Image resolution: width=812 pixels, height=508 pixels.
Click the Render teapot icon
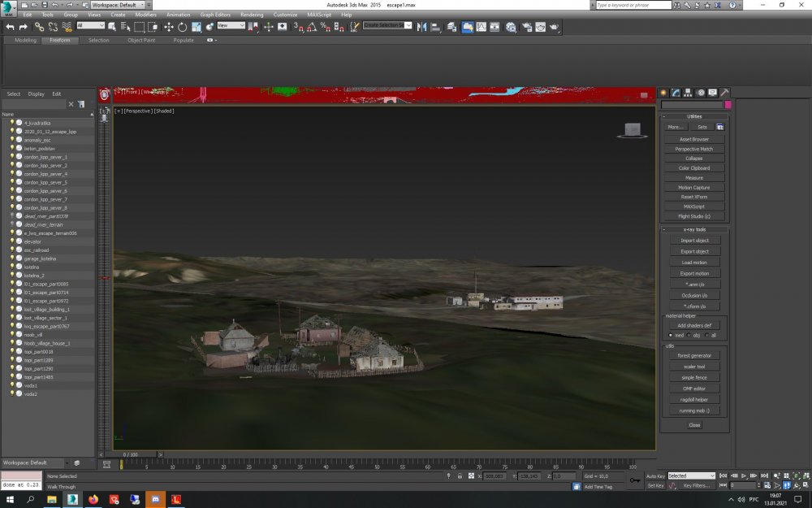pos(554,27)
